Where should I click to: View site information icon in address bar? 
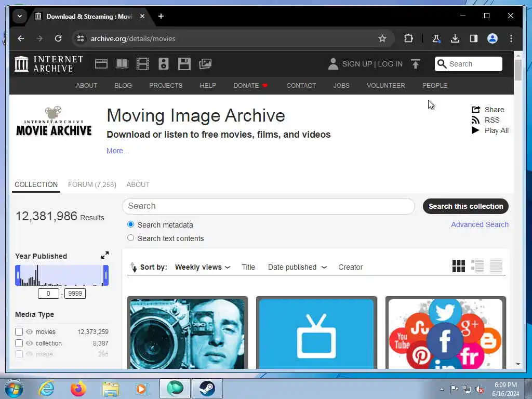(81, 38)
